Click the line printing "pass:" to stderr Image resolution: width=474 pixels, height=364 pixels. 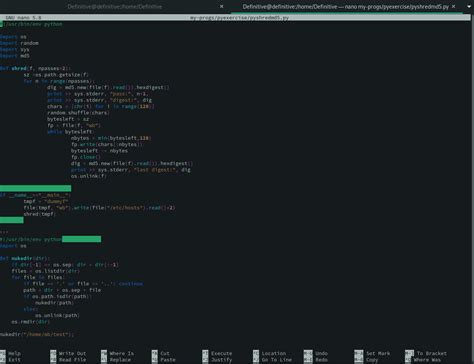pyautogui.click(x=98, y=94)
